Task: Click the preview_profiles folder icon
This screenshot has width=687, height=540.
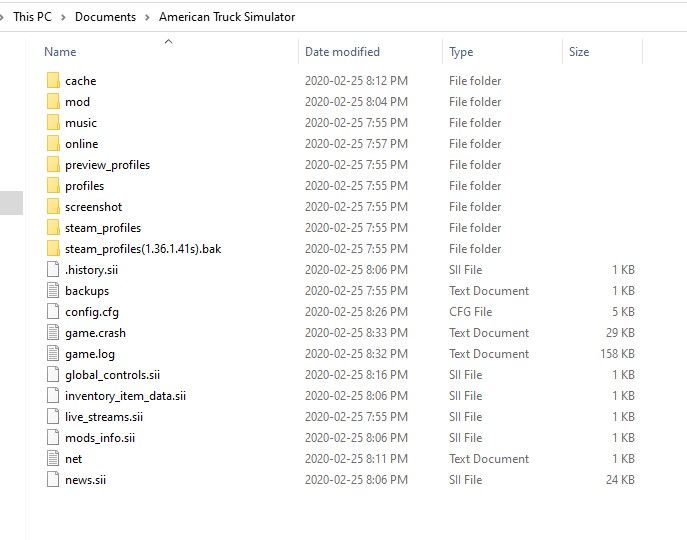Action: 53,165
